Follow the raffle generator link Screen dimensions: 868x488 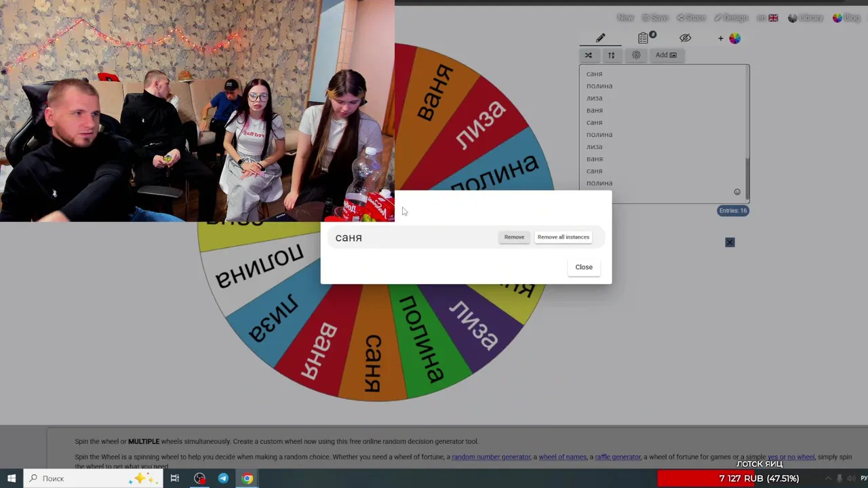617,457
